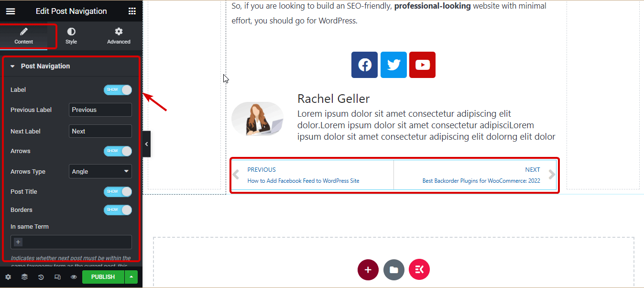Viewport: 644px width, 288px height.
Task: Switch to the Advanced tab
Action: (119, 36)
